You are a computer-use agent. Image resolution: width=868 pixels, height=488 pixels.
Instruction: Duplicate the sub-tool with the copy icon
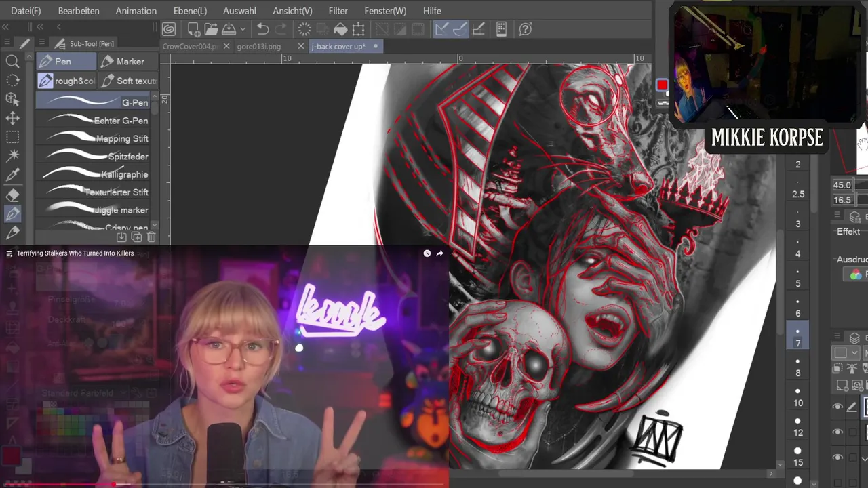136,237
